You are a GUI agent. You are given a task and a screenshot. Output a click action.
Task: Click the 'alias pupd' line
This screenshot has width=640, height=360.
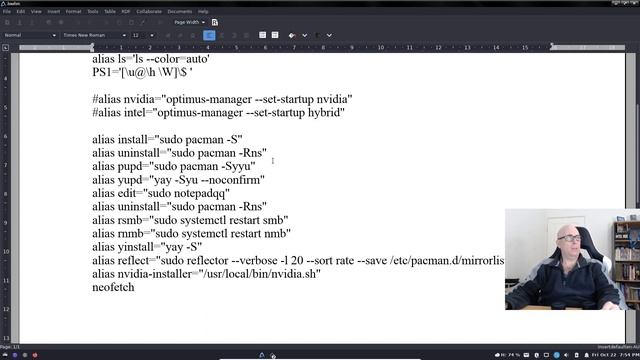(173, 167)
